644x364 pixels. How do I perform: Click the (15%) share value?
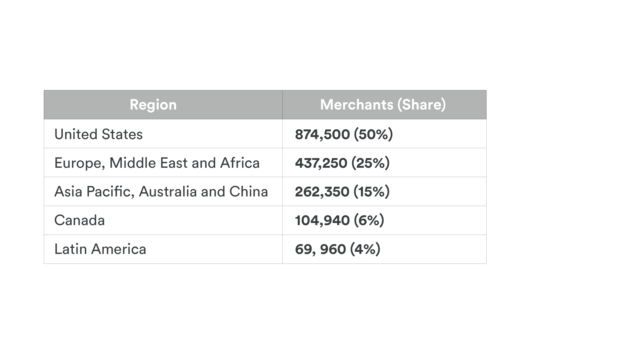(x=371, y=192)
